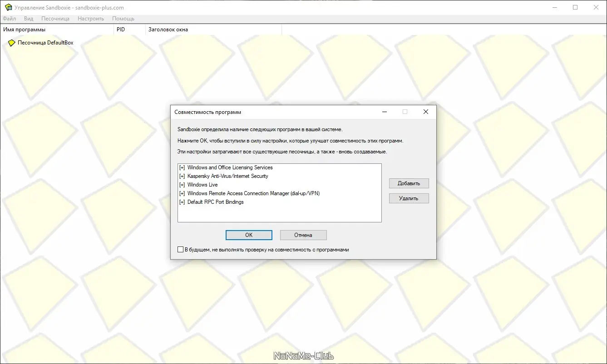Open the Песочница menu
The height and width of the screenshot is (364, 607).
coord(55,19)
